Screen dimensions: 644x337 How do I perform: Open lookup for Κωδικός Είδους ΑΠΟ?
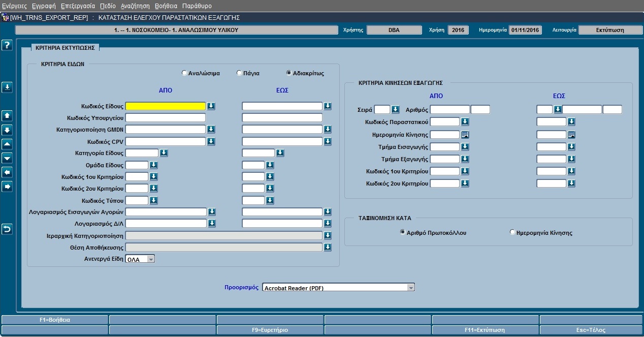click(x=211, y=106)
